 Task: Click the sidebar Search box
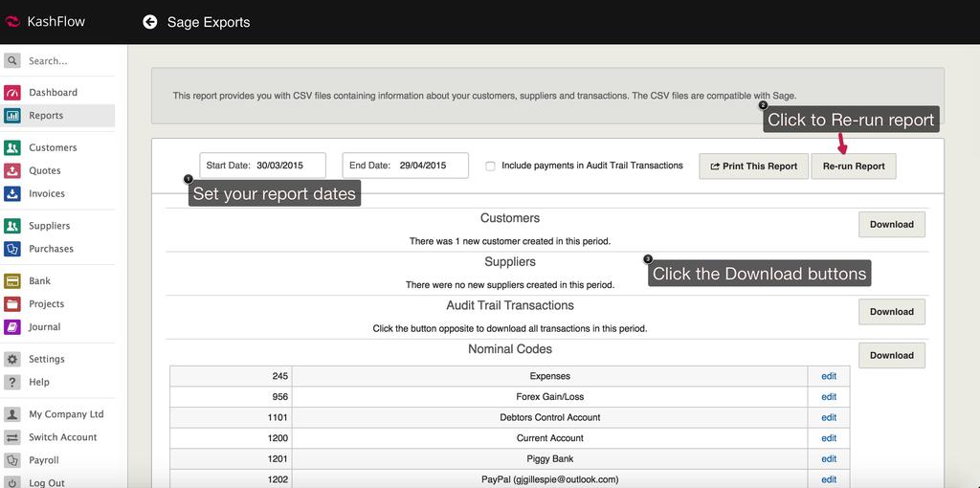pyautogui.click(x=67, y=61)
